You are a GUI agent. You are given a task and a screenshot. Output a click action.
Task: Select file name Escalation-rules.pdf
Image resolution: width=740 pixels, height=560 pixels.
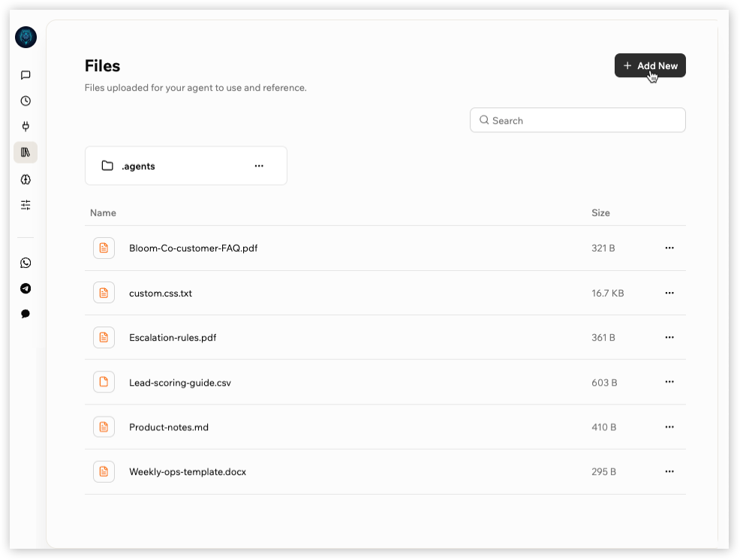(x=173, y=338)
